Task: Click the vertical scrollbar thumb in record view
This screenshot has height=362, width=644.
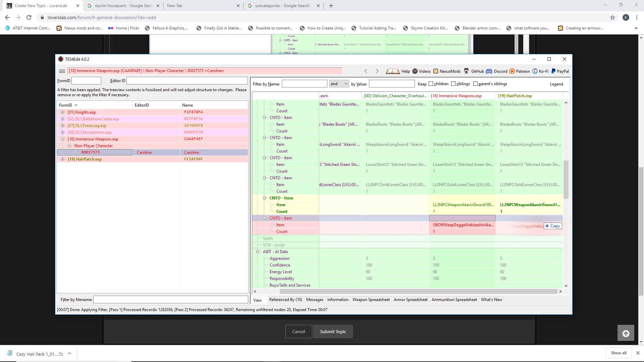Action: [x=566, y=180]
